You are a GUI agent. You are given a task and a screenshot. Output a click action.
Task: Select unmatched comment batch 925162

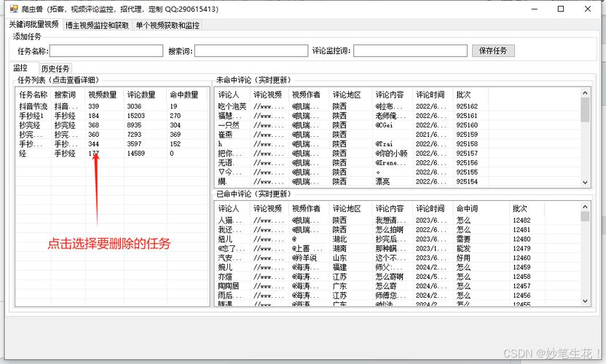(x=397, y=106)
